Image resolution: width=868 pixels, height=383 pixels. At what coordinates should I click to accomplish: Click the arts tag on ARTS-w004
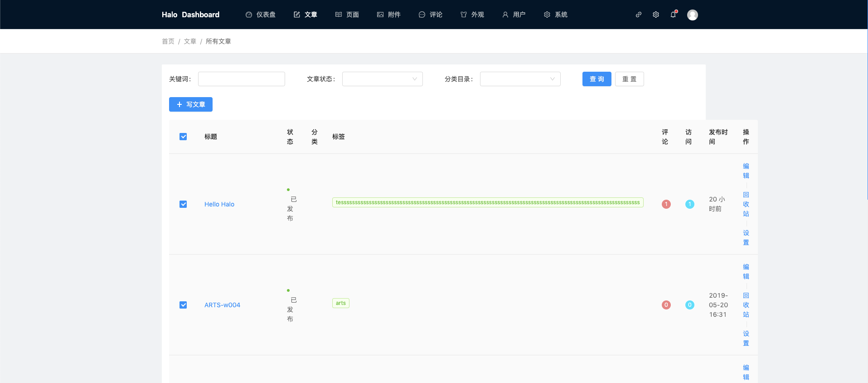coord(341,303)
